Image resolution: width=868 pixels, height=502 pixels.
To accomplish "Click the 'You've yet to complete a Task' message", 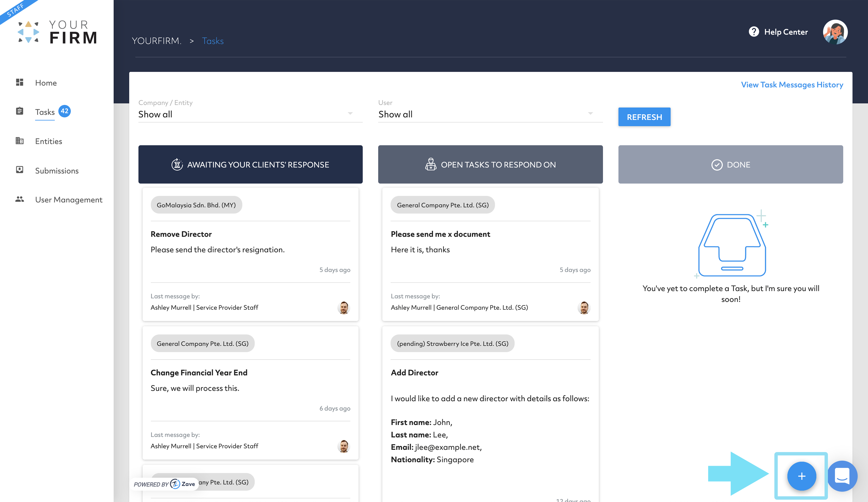I will click(x=731, y=293).
